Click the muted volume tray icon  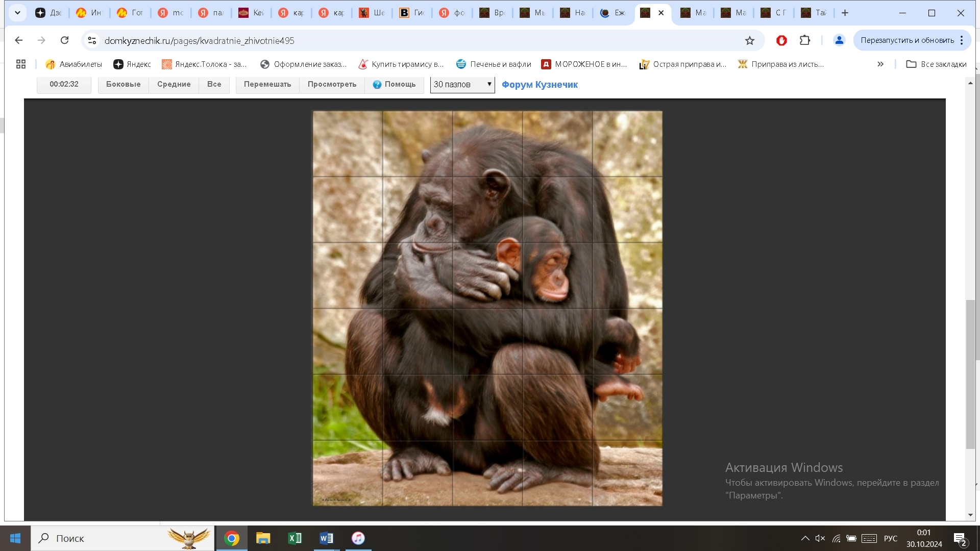[820, 538]
